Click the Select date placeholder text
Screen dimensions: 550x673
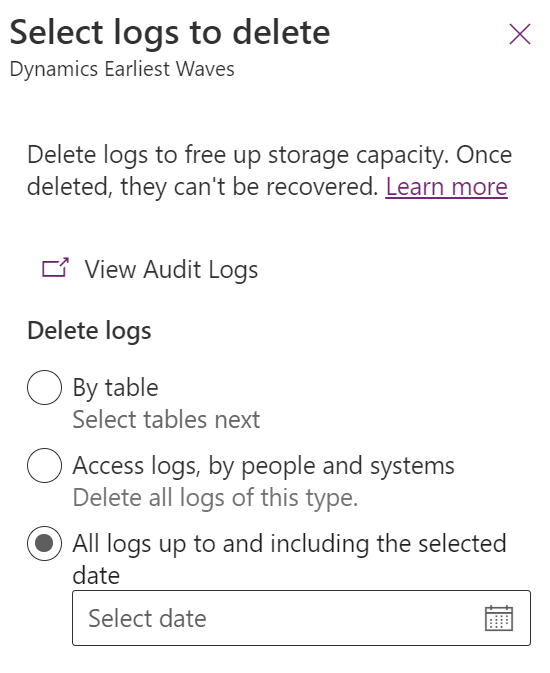tap(147, 618)
